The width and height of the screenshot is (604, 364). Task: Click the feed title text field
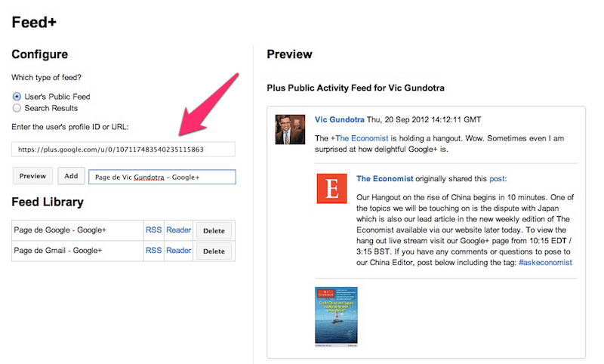click(162, 177)
